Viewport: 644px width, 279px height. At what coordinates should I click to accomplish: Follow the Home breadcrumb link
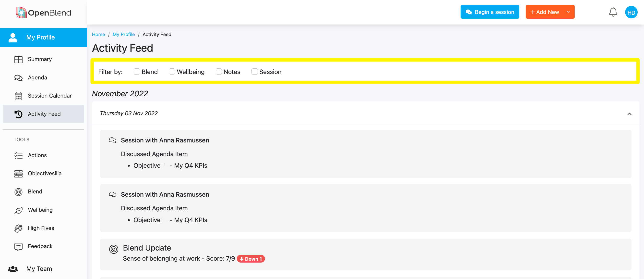coord(98,34)
